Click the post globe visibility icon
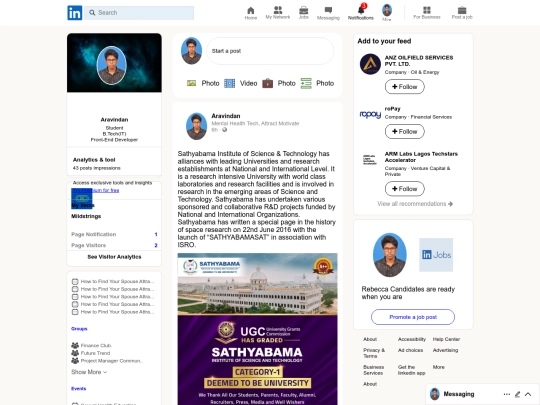The image size is (540, 405). click(x=225, y=130)
